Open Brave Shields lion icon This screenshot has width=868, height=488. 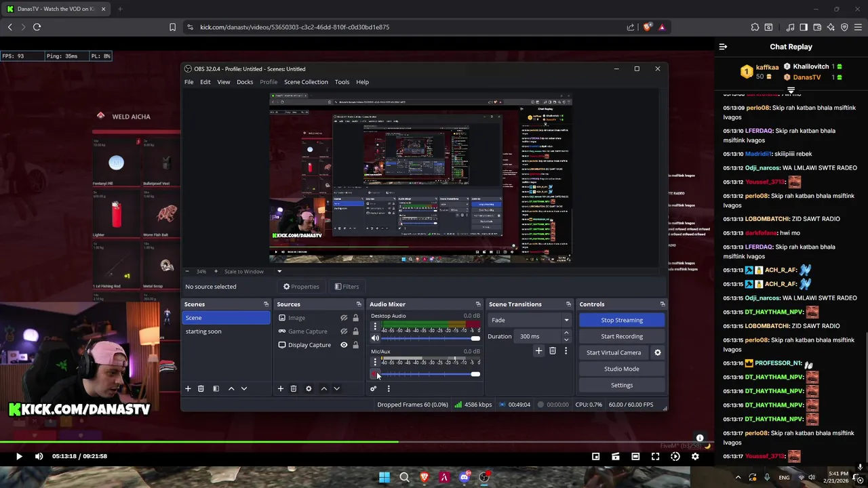coord(648,27)
